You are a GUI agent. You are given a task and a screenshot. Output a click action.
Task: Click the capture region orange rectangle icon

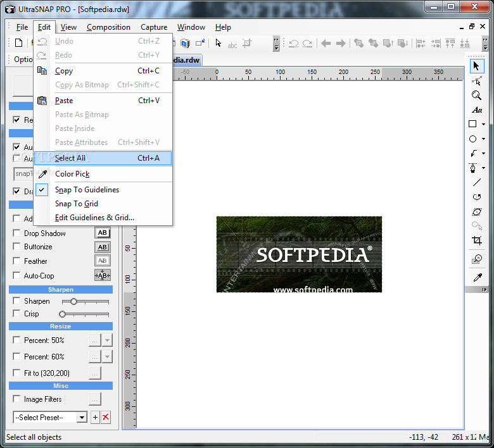tap(200, 43)
